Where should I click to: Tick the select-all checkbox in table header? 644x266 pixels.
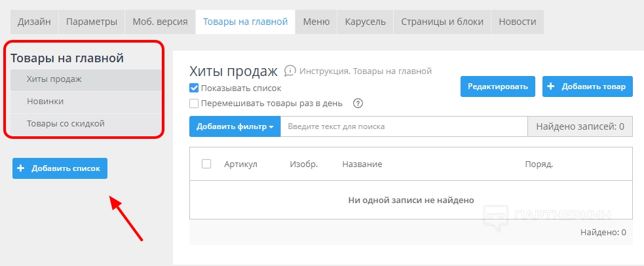[206, 164]
